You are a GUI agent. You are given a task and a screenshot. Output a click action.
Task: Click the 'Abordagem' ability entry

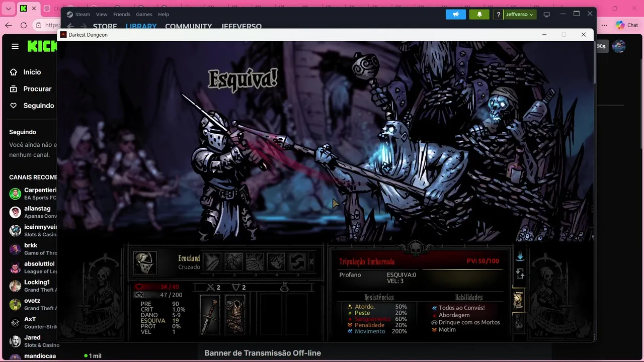[x=450, y=315]
